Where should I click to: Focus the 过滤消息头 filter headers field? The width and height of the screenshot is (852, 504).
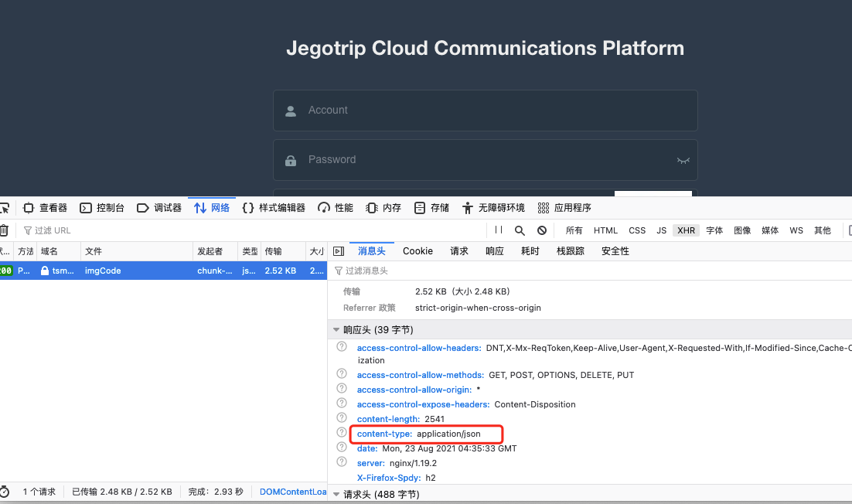[590, 271]
